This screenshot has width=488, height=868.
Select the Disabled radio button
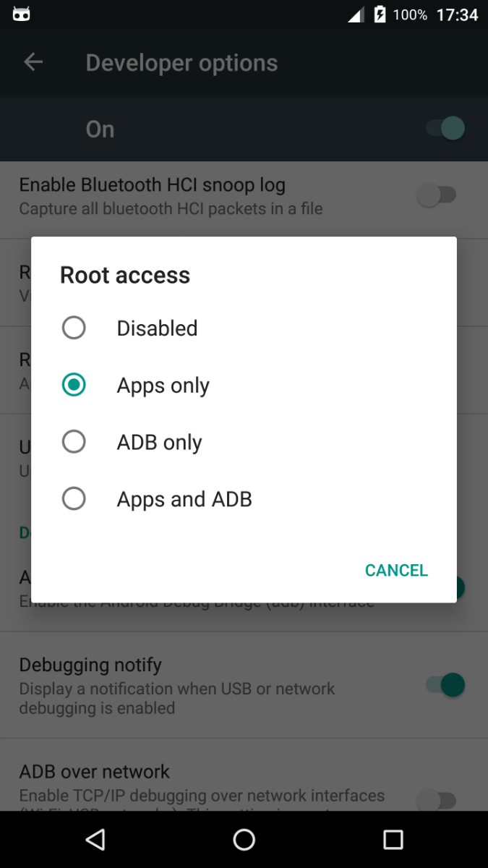click(74, 328)
